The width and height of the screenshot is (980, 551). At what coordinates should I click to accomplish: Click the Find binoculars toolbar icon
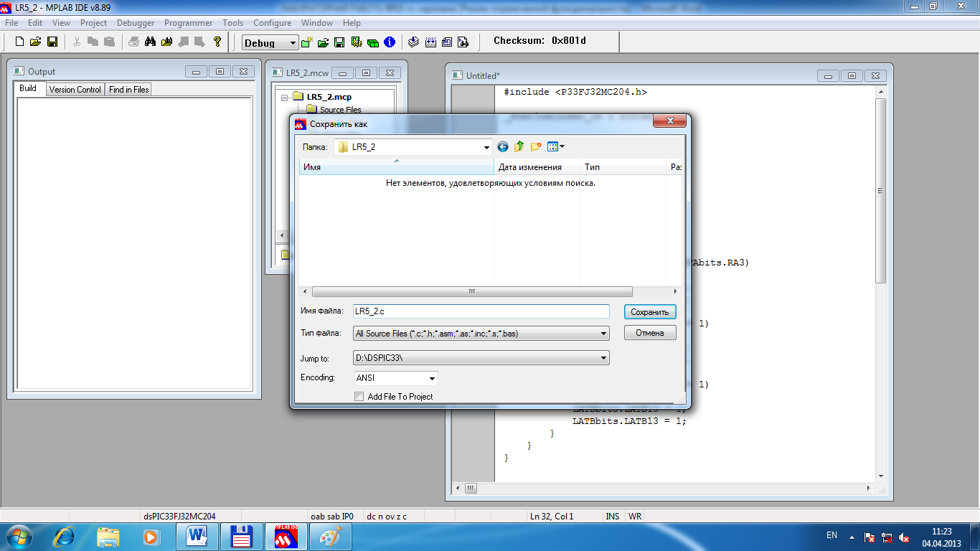pyautogui.click(x=150, y=42)
